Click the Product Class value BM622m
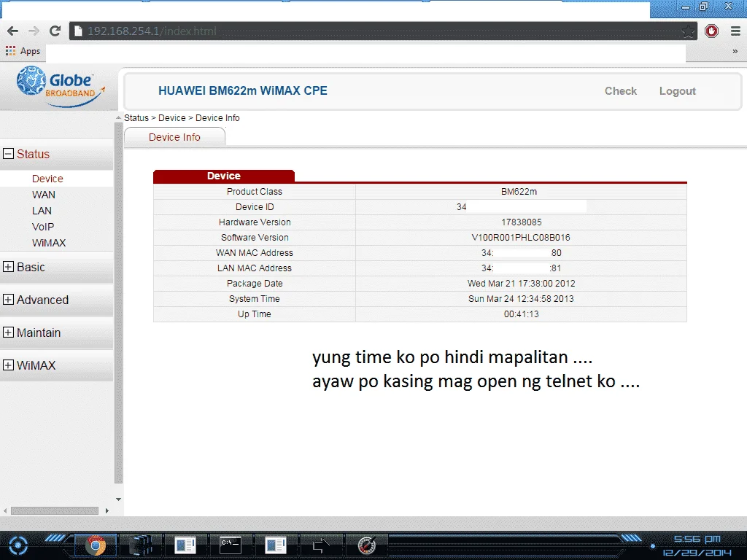The image size is (747, 560). (519, 192)
